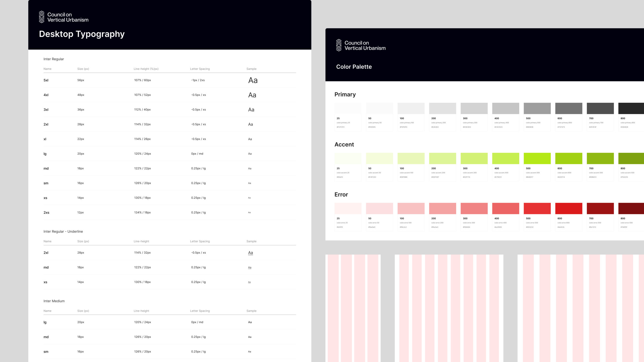
Task: Click the underlined md Aa sample
Action: [x=250, y=267]
